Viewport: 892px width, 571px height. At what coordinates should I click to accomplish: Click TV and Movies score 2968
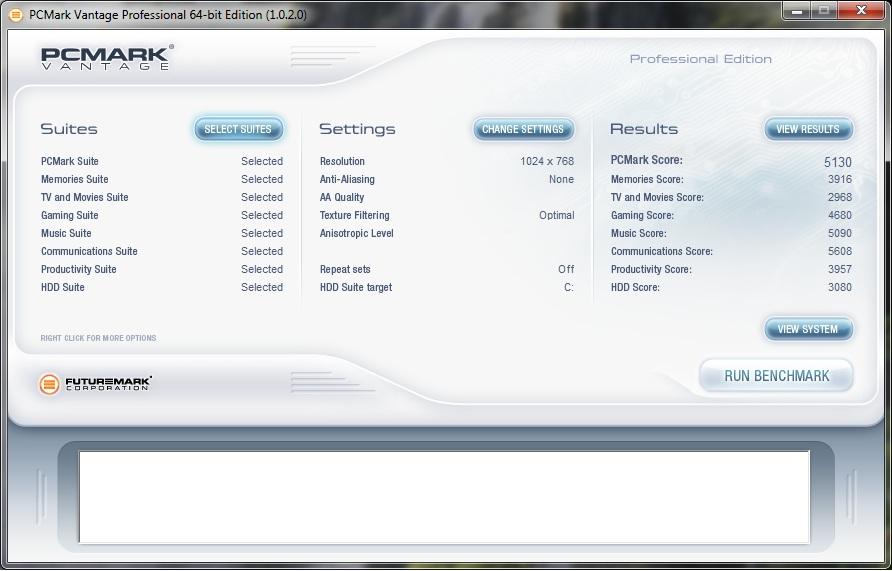840,197
